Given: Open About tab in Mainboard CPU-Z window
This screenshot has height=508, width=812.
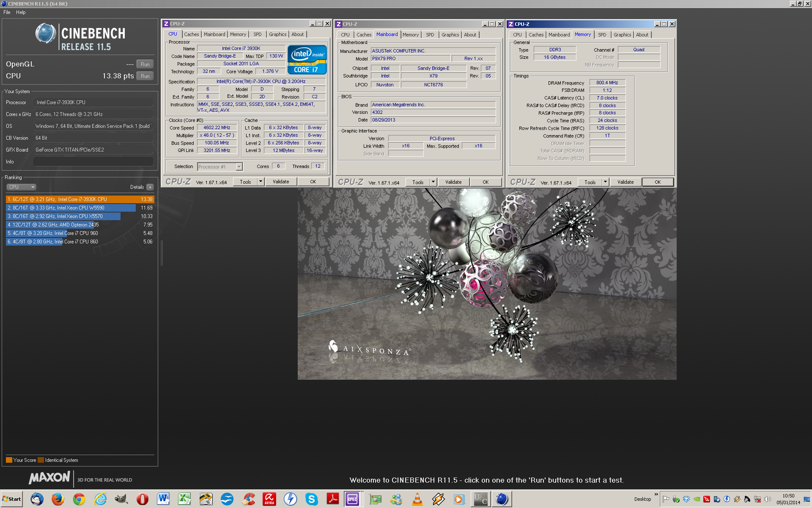Looking at the screenshot, I should point(470,35).
